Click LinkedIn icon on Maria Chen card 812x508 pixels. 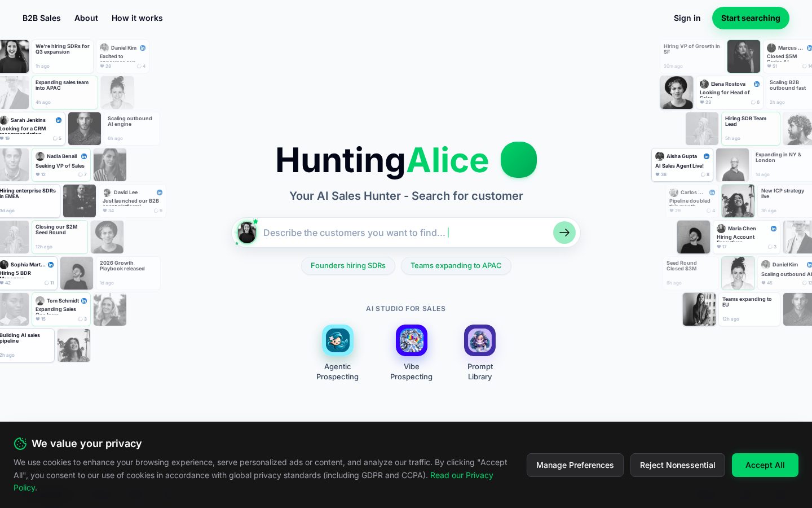(774, 229)
